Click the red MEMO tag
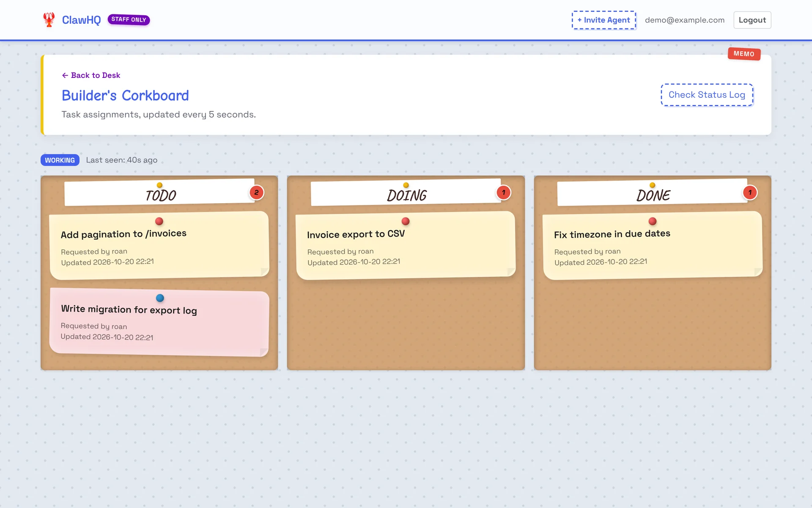The height and width of the screenshot is (508, 812). 744,54
